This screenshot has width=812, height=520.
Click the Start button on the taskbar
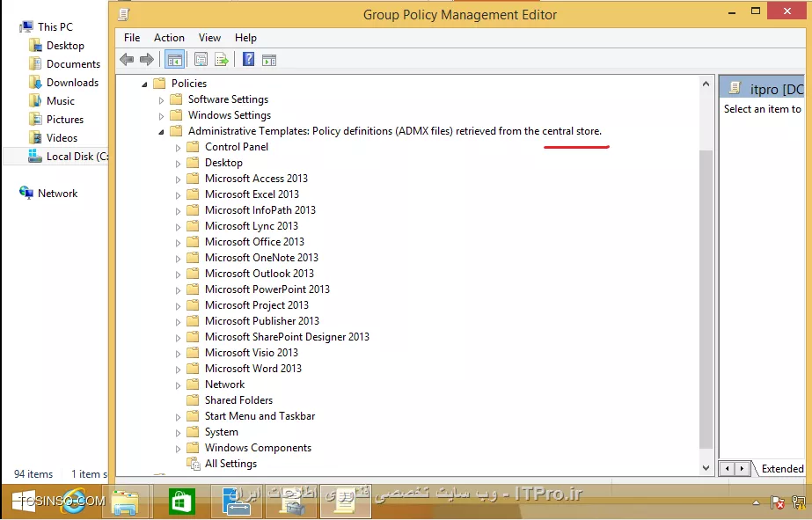pos(24,502)
